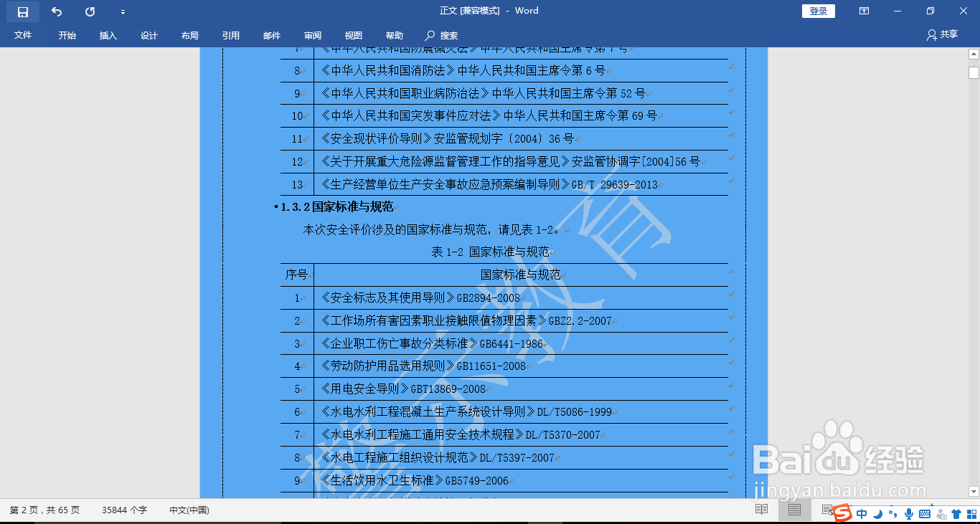Open the soft keyboard icon in Sogou bar
The image size is (980, 524).
coord(924,513)
